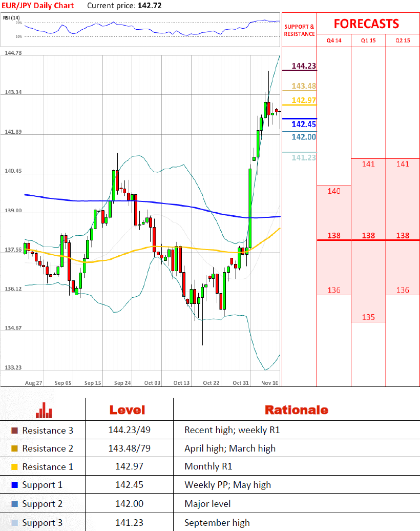420x531 pixels.
Task: Click the 141.23 cell in the Level table
Action: [129, 522]
